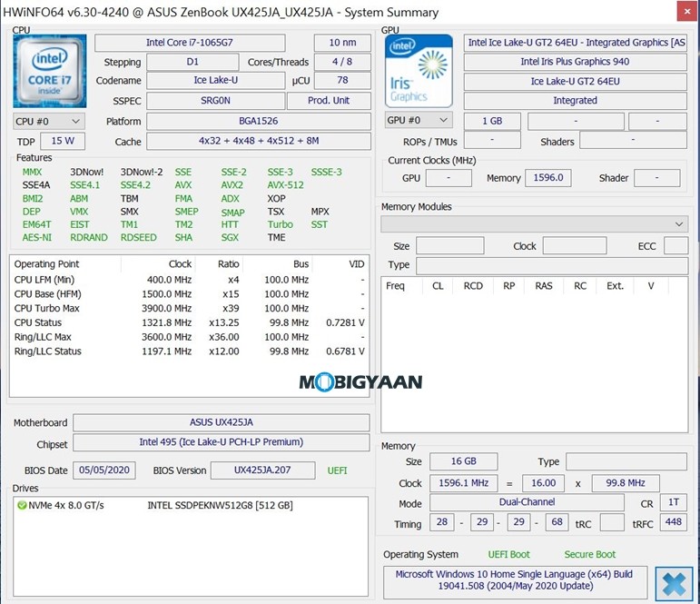This screenshot has height=604, width=700.
Task: Click the Intel Iris Plus Graphics 940 field
Action: [x=575, y=62]
